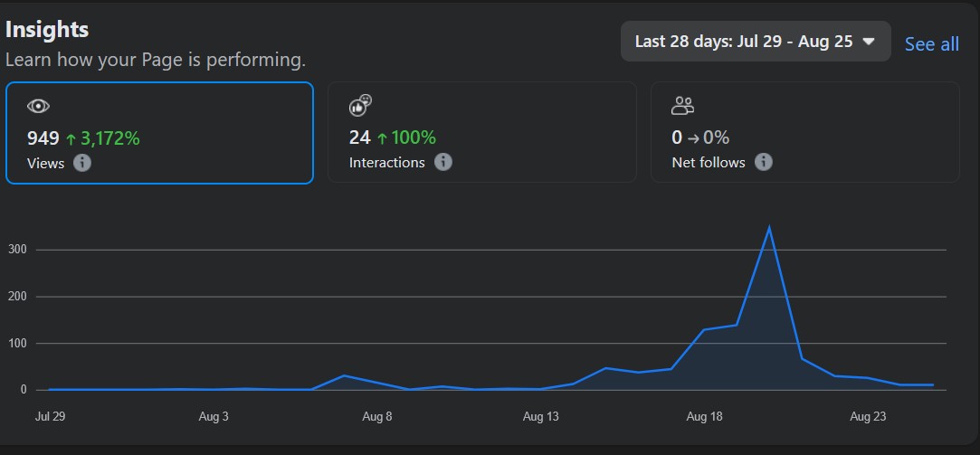Click the Insights heading

(47, 29)
